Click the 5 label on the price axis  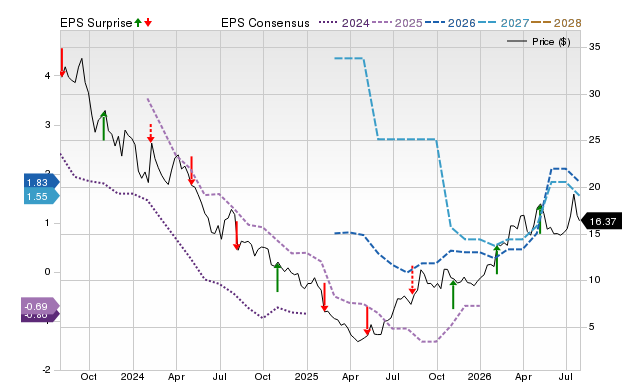tap(592, 327)
